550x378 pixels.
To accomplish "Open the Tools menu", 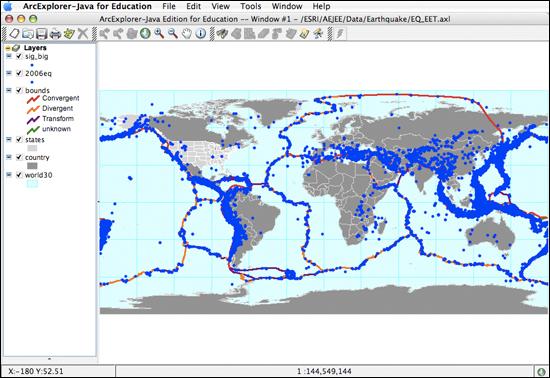I will pyautogui.click(x=250, y=6).
